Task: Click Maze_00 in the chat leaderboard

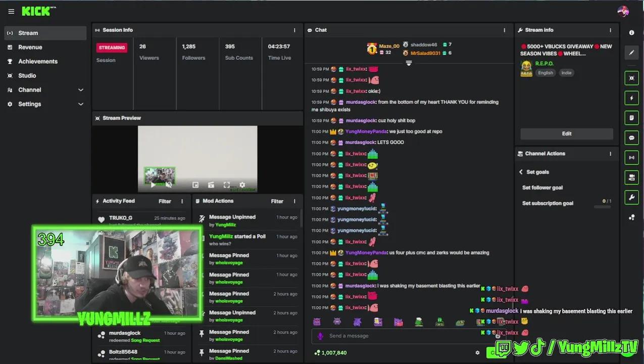Action: click(x=389, y=46)
